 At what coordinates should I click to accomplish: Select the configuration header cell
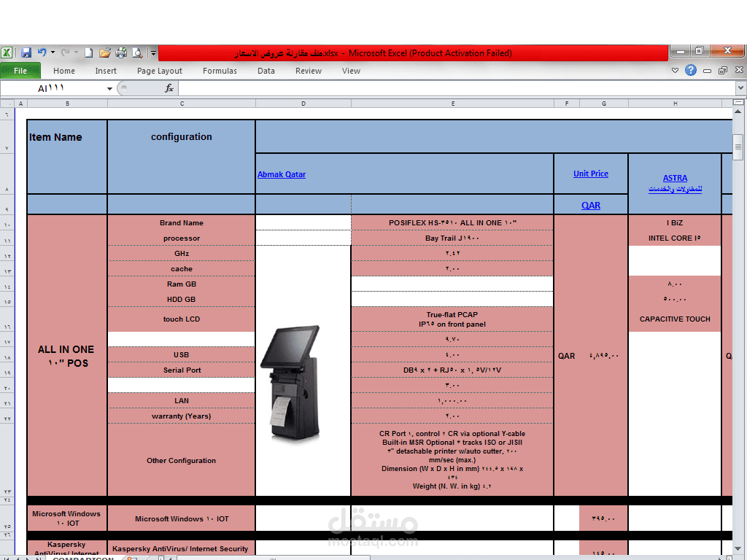[x=182, y=157]
